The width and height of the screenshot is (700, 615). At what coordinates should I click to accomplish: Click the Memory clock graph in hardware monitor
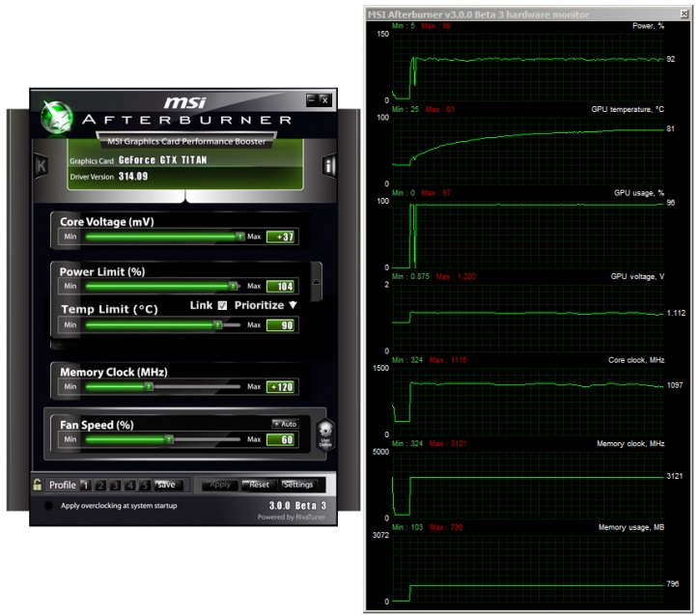pyautogui.click(x=528, y=485)
